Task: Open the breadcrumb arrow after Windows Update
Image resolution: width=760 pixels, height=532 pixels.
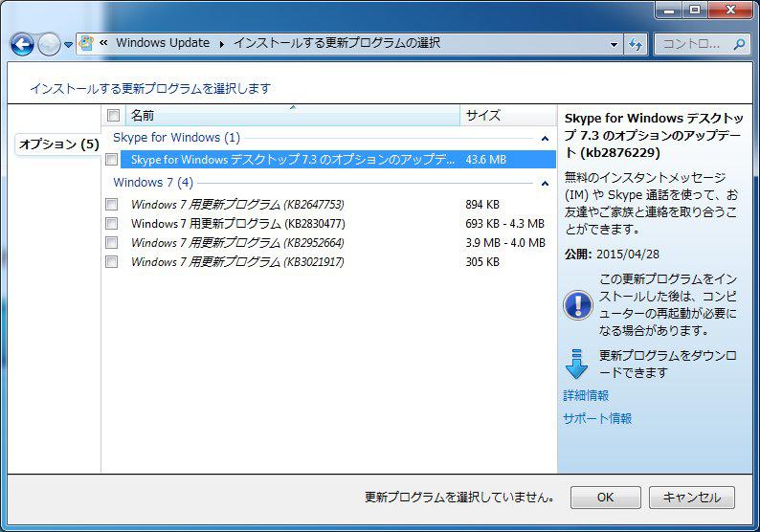Action: (222, 44)
